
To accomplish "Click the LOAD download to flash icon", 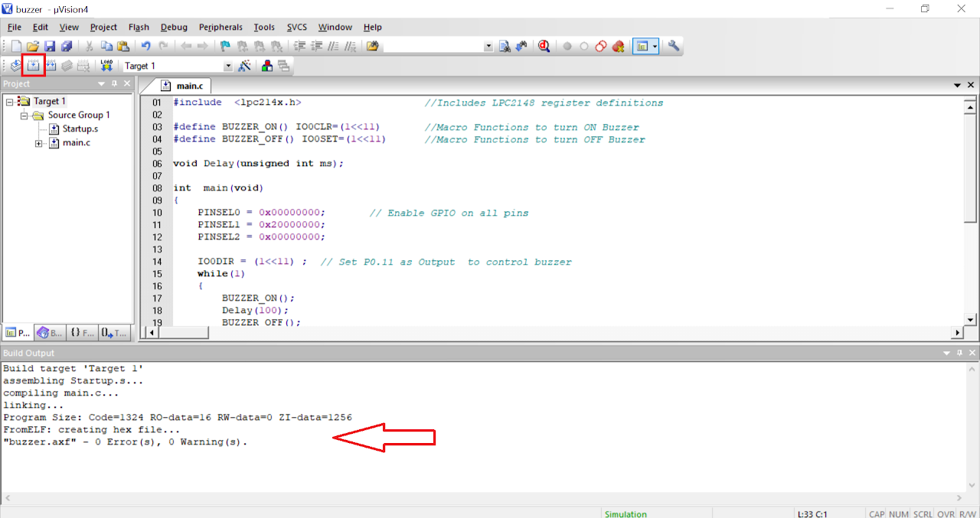I will click(x=106, y=66).
